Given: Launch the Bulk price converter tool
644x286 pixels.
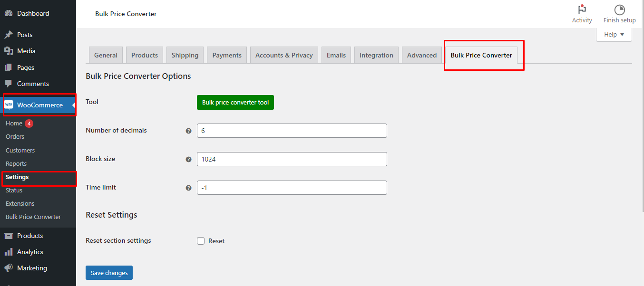Looking at the screenshot, I should 235,102.
